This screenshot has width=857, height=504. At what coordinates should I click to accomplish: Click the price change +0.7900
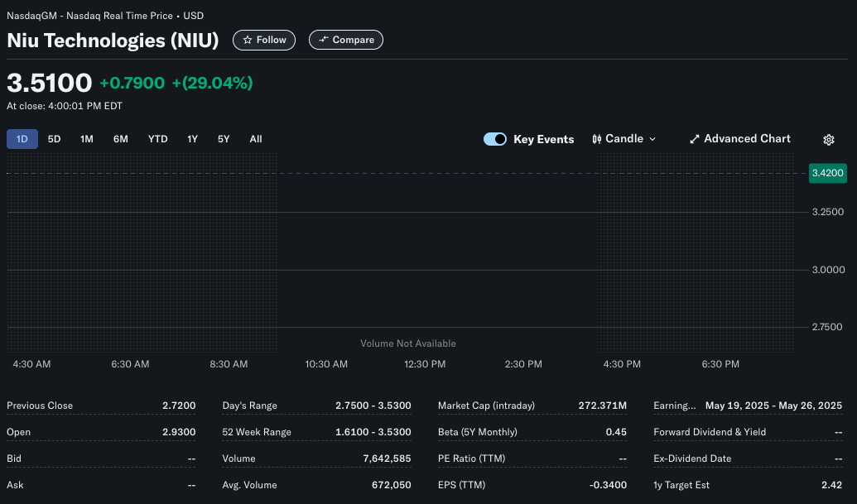[x=132, y=83]
